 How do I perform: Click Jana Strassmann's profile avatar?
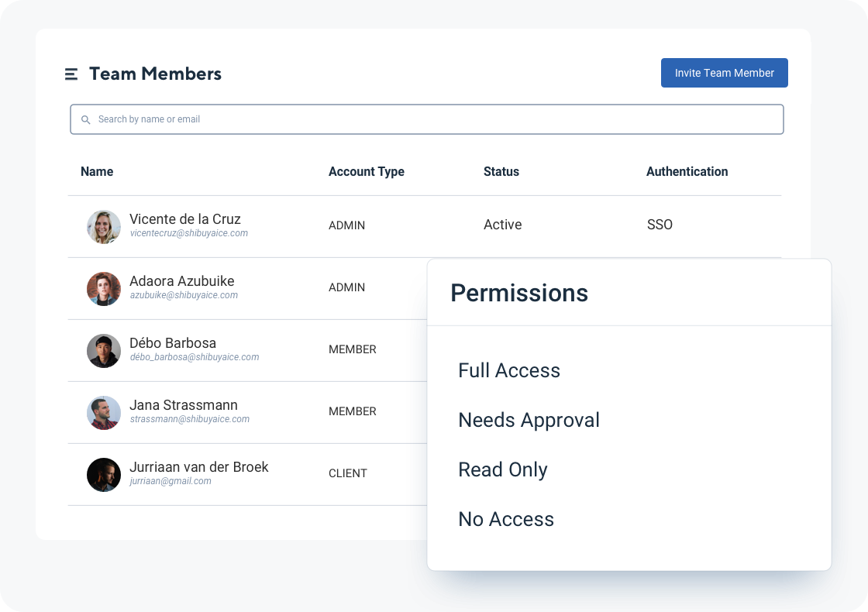(103, 413)
